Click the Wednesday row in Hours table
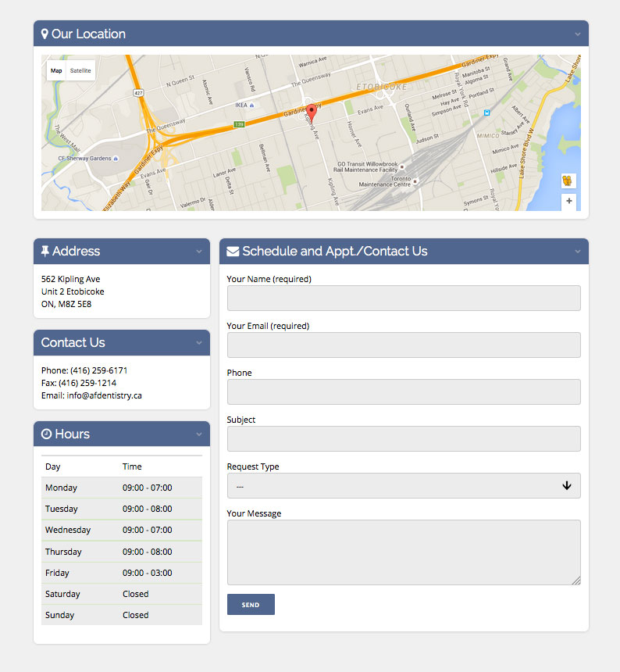 click(122, 530)
